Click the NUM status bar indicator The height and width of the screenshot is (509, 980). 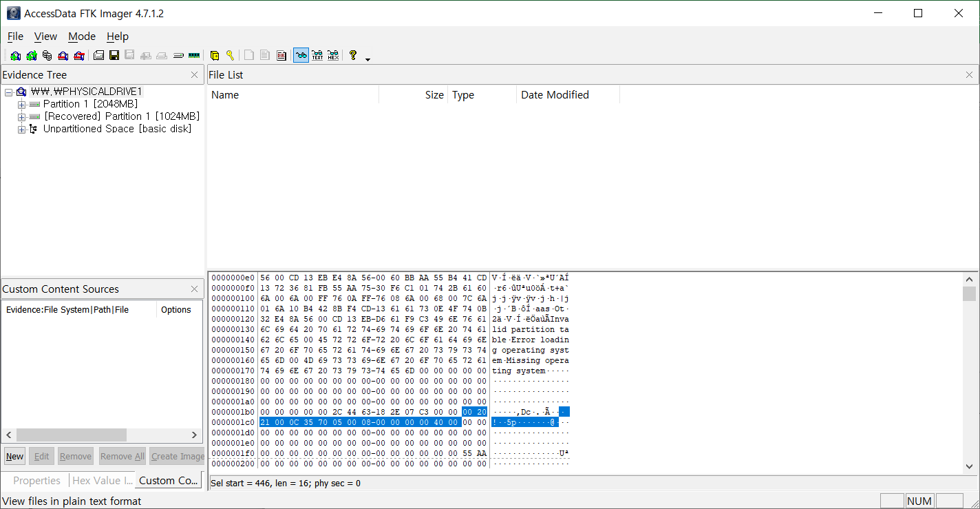(x=919, y=501)
